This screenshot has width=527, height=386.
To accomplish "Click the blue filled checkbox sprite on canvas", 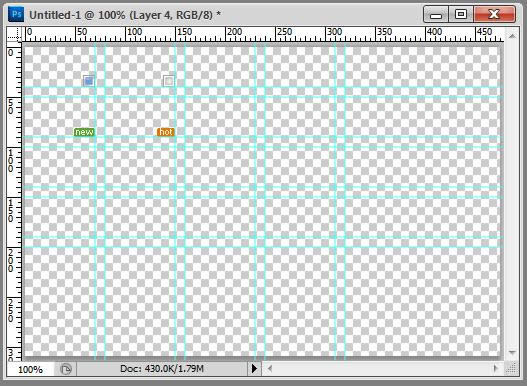I will 89,81.
